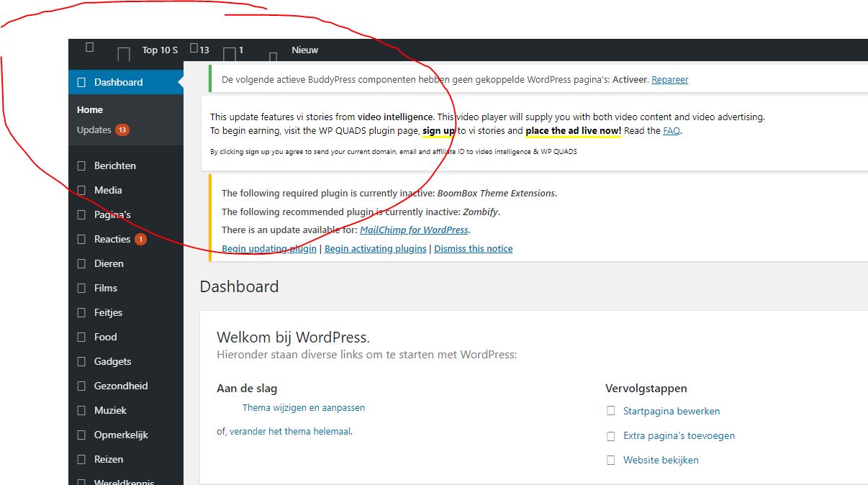Open the Updates page with 13 pending

(103, 130)
